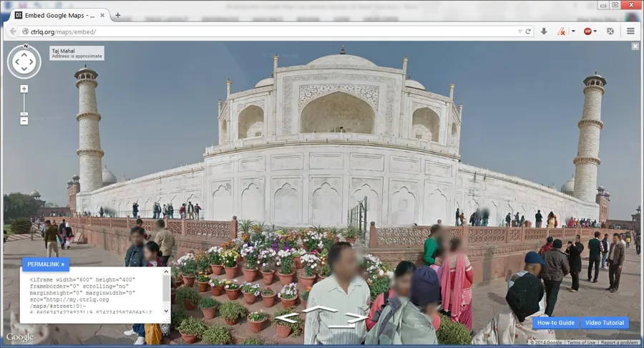Click the Taj Mahal address label
Screen dimensions: 644x348
(x=77, y=53)
